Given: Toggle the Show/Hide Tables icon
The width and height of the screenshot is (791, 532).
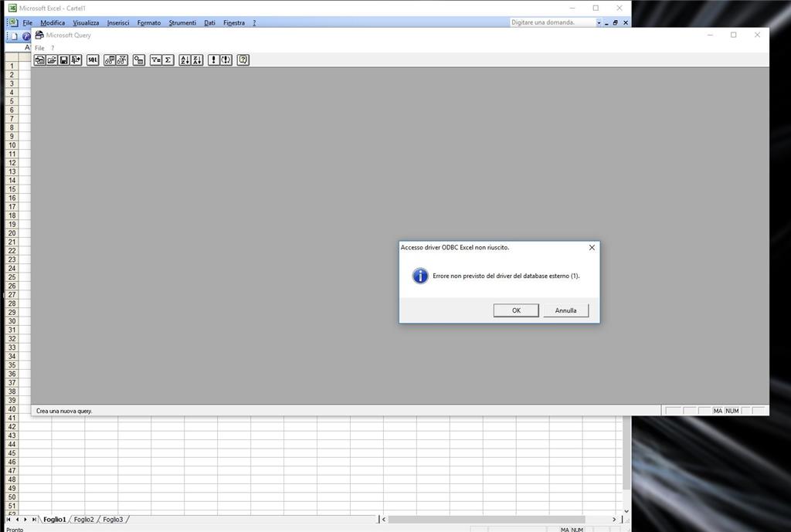Looking at the screenshot, I should (x=110, y=60).
